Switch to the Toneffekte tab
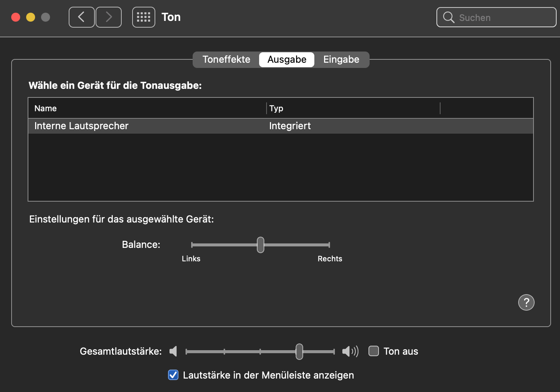The height and width of the screenshot is (392, 560). [226, 60]
